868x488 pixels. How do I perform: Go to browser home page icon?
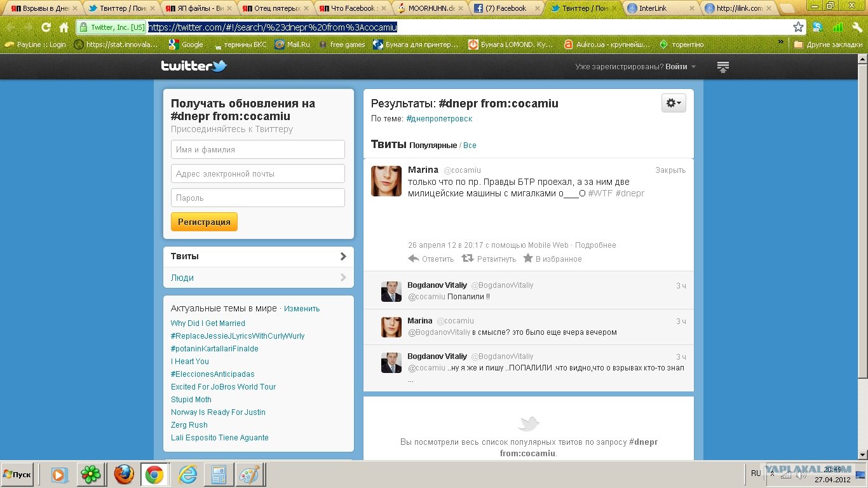tap(64, 27)
